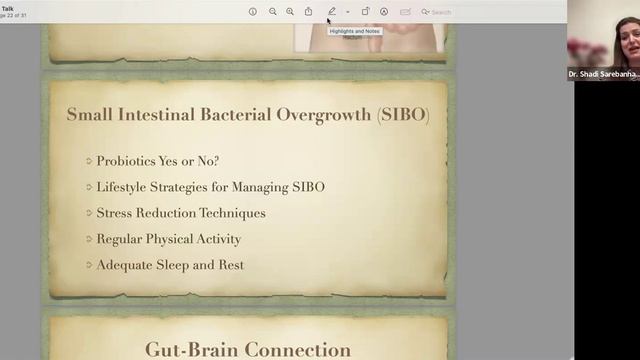
Task: Select 'Probiotics Yes or No?' bullet text
Action: (x=158, y=161)
